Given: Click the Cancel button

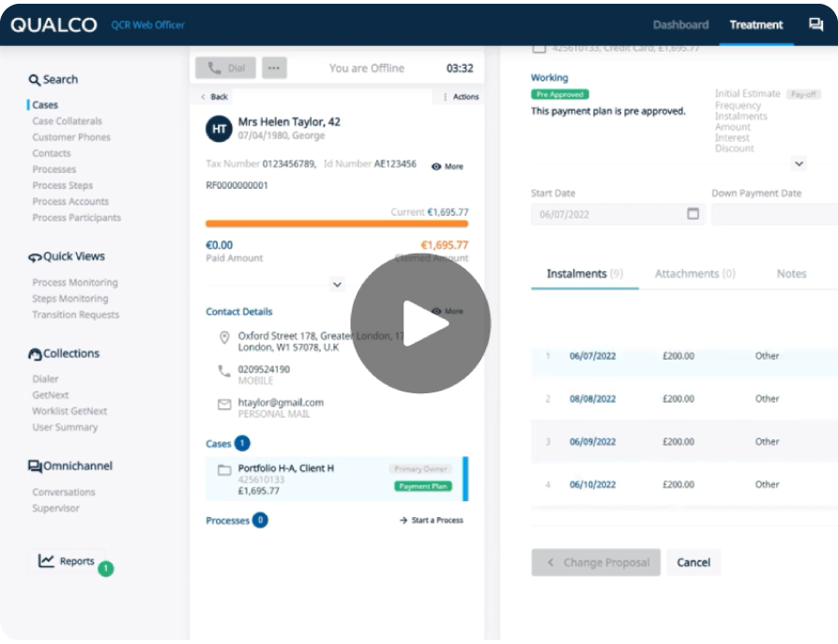Looking at the screenshot, I should pos(693,562).
